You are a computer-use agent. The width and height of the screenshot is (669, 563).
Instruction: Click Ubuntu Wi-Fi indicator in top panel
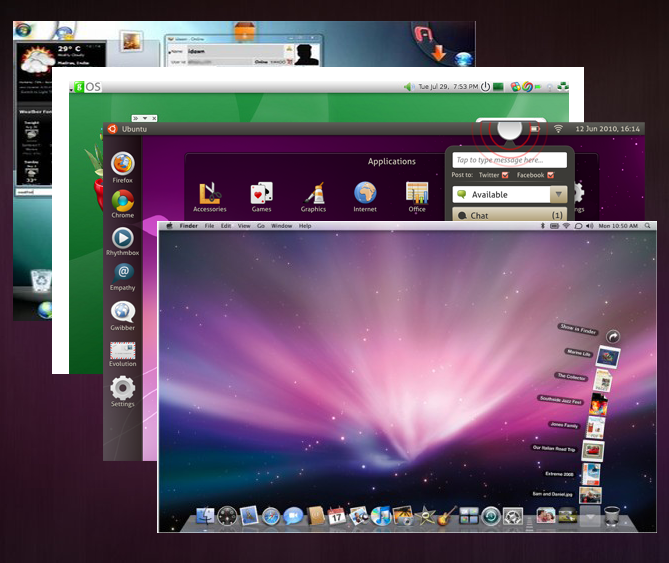[558, 129]
